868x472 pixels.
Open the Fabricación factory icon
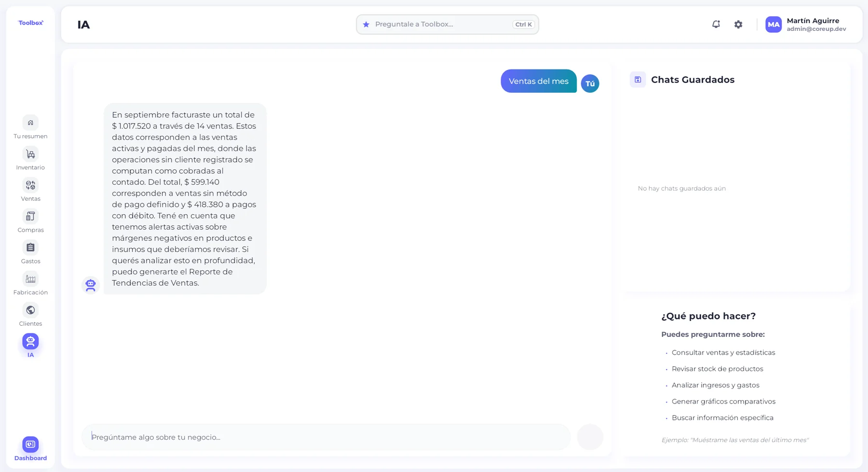pos(30,279)
